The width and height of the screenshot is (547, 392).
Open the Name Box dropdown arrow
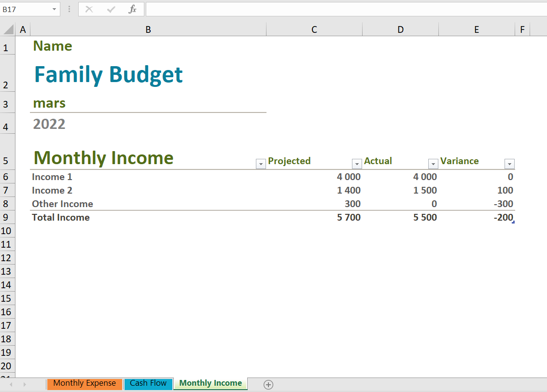click(54, 9)
